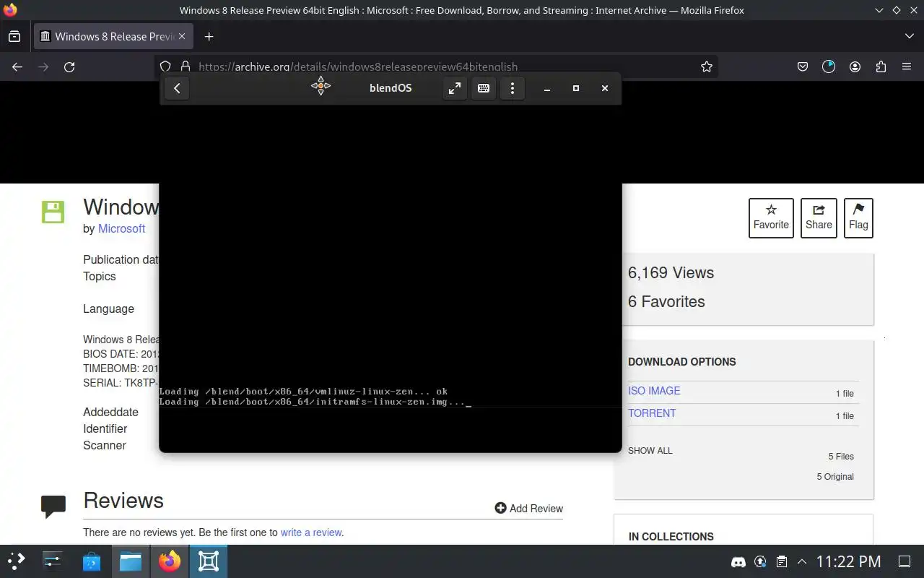Close the Windows 8 Release Preview tab
Viewport: 924px width, 578px height.
181,36
